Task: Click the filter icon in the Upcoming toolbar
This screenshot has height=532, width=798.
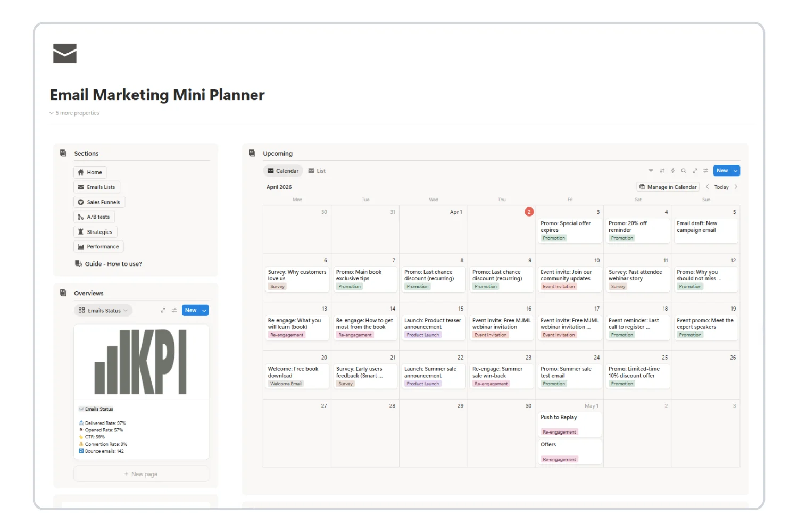Action: [651, 170]
